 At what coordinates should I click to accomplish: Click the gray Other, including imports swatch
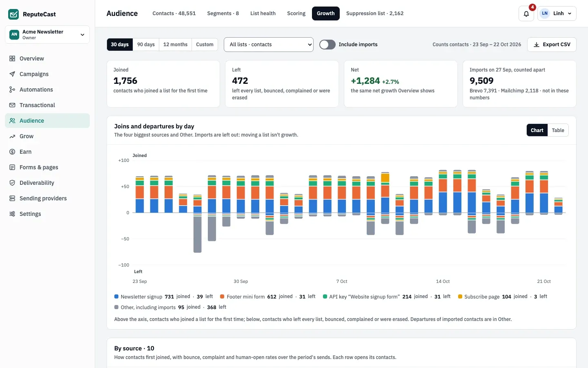(116, 307)
